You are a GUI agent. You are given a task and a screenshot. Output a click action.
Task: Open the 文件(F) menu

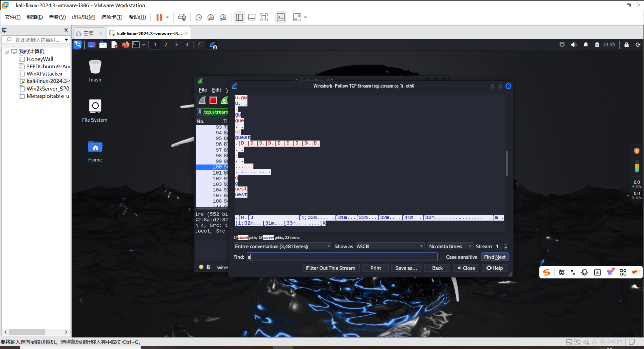[x=13, y=17]
